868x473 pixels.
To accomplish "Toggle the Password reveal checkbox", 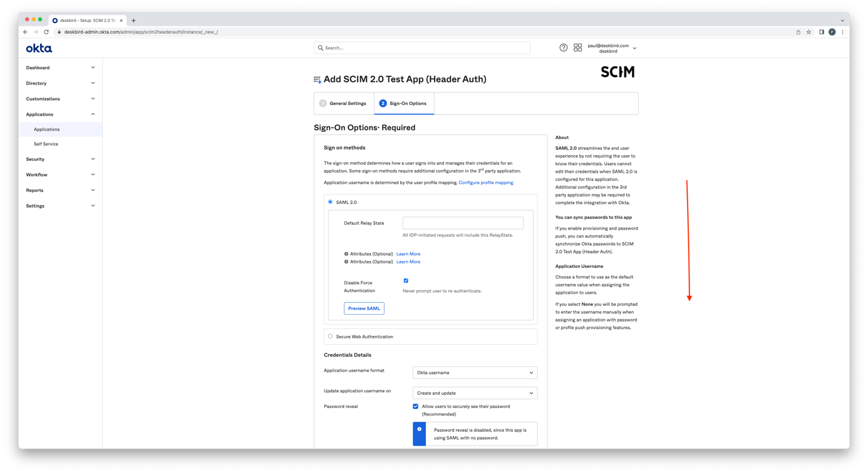I will (x=415, y=407).
